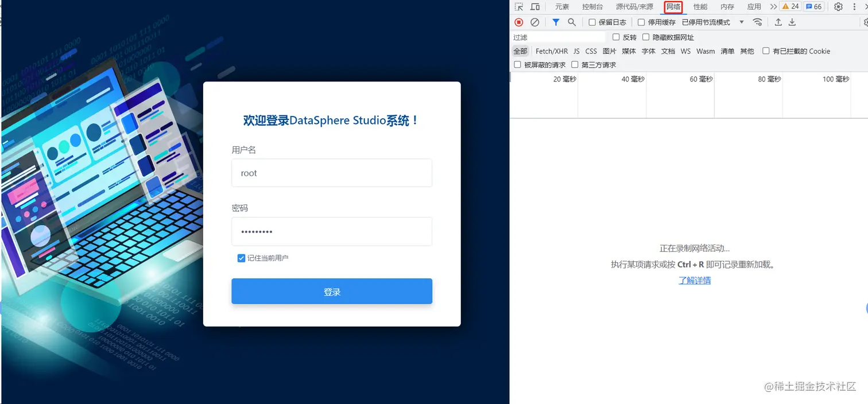Clear the network log
Screen dimensions: 868x404
[534, 22]
